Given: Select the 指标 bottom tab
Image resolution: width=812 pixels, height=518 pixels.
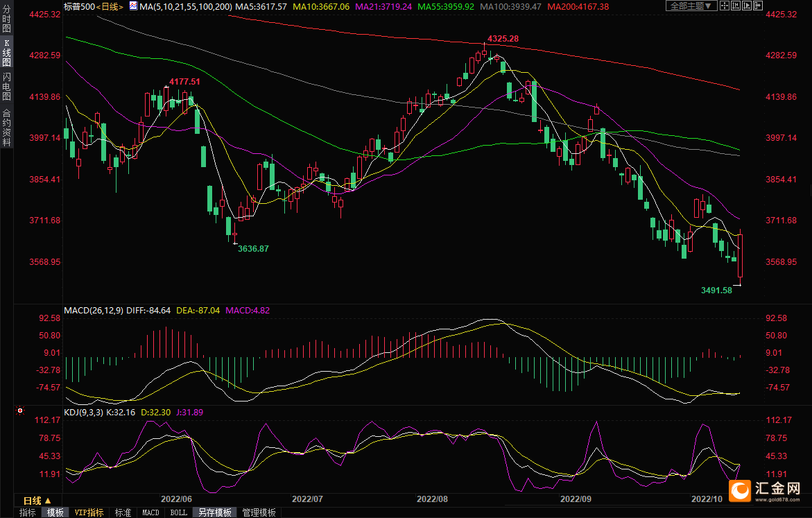Looking at the screenshot, I should (28, 512).
